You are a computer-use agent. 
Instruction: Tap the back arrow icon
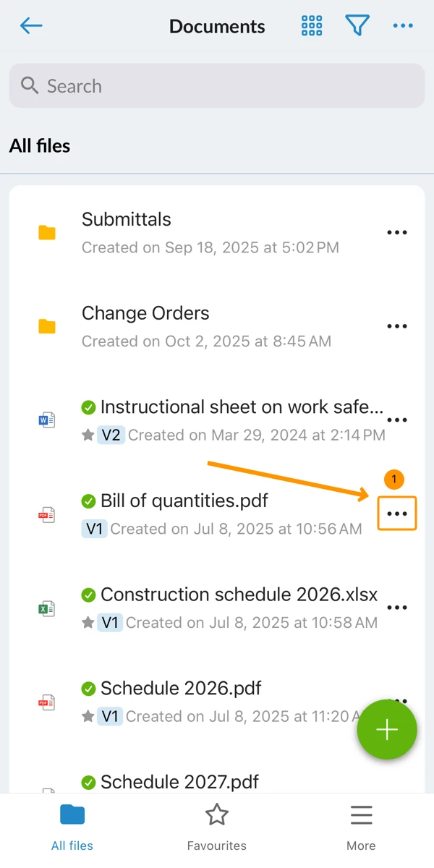(31, 27)
